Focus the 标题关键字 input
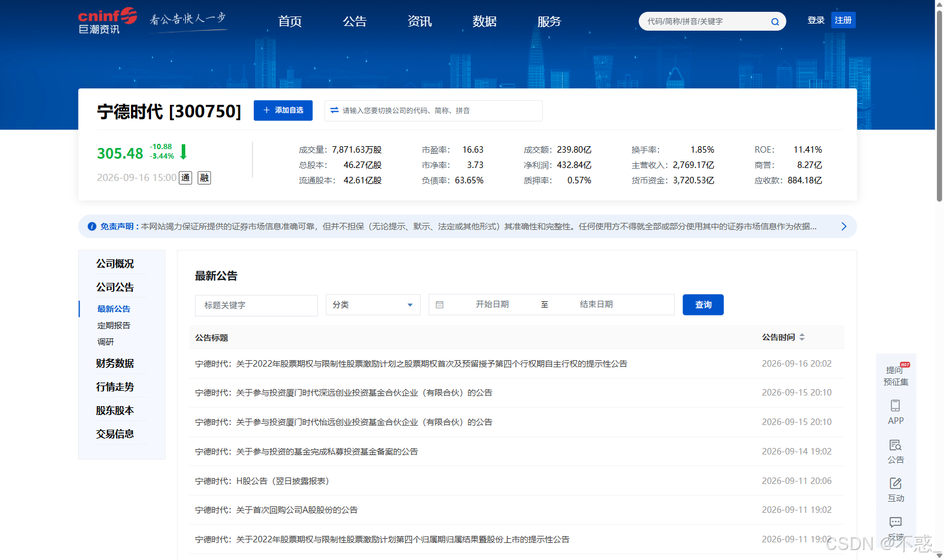The image size is (944, 560). (256, 305)
